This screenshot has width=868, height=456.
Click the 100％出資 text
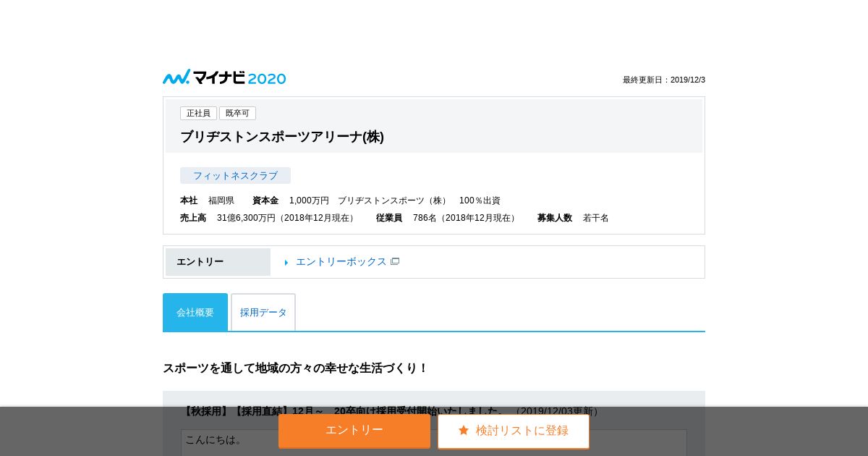pyautogui.click(x=480, y=200)
